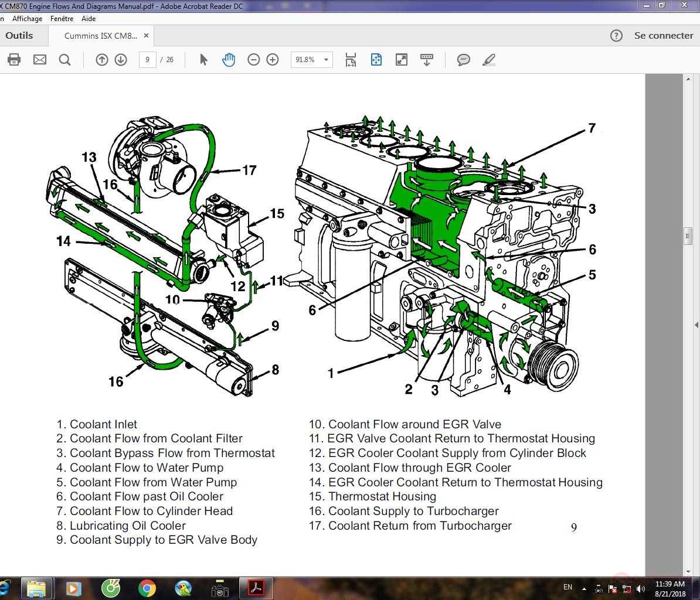
Task: Toggle the Fit One Full Page view
Action: [376, 59]
